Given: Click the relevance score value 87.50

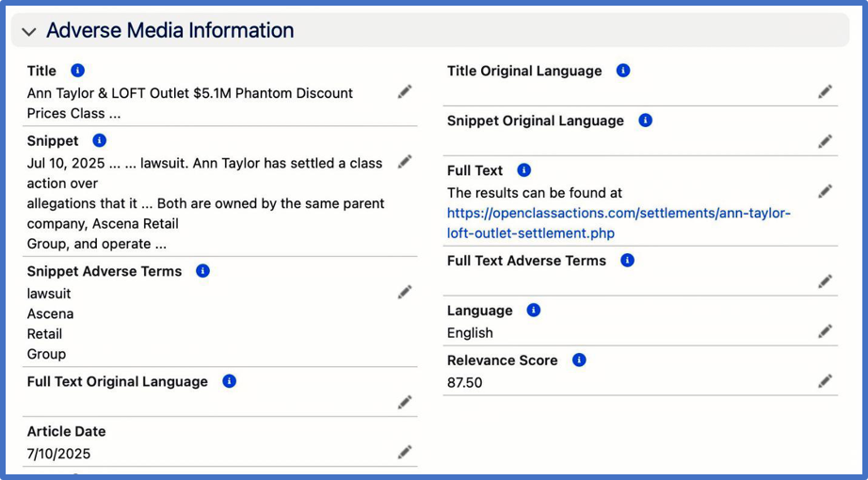Looking at the screenshot, I should pos(464,382).
